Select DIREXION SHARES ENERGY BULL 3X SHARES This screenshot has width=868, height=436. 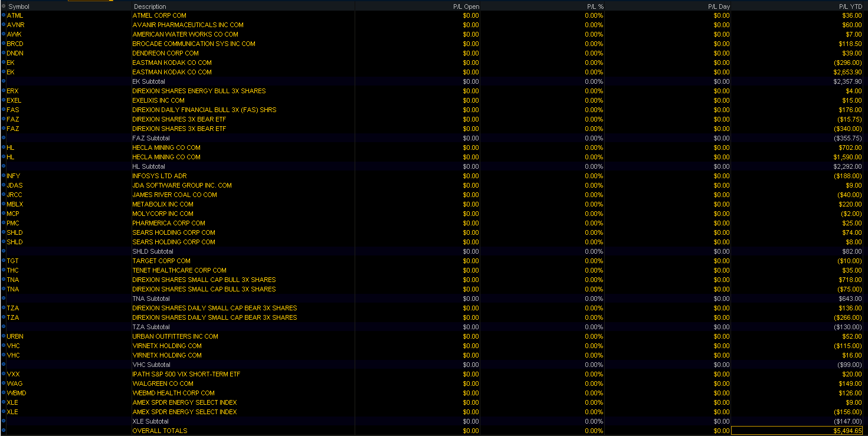pos(199,91)
